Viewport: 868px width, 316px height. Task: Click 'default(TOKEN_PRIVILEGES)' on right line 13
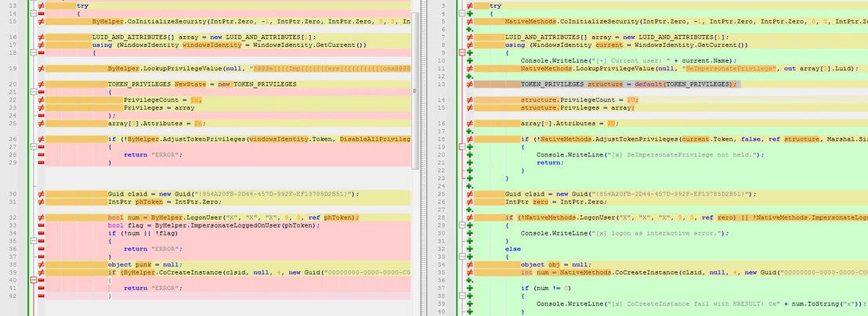684,84
